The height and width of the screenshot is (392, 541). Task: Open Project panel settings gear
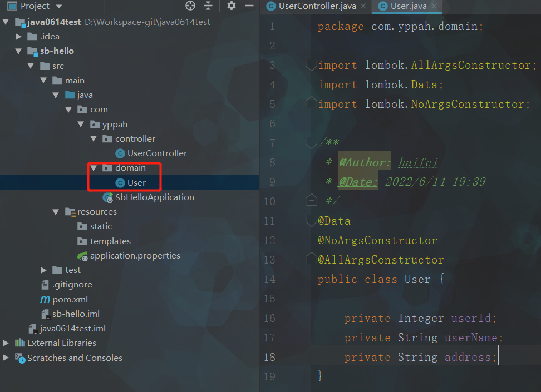point(232,6)
